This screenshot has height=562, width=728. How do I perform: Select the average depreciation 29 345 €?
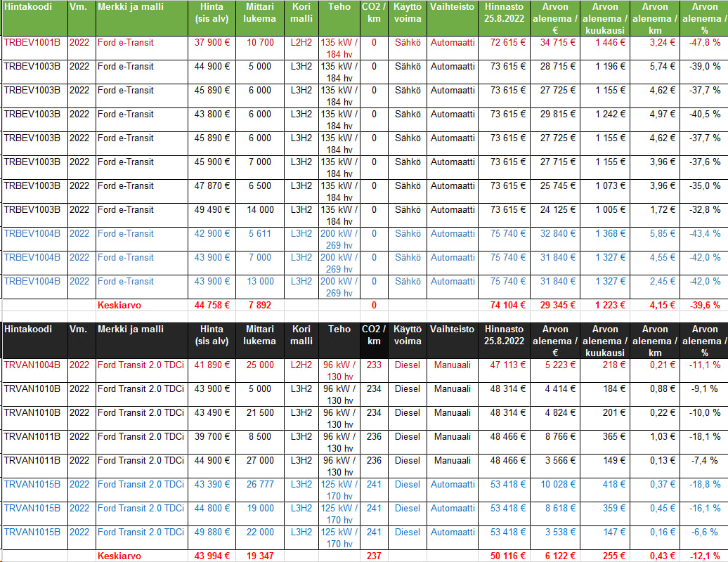pyautogui.click(x=555, y=305)
